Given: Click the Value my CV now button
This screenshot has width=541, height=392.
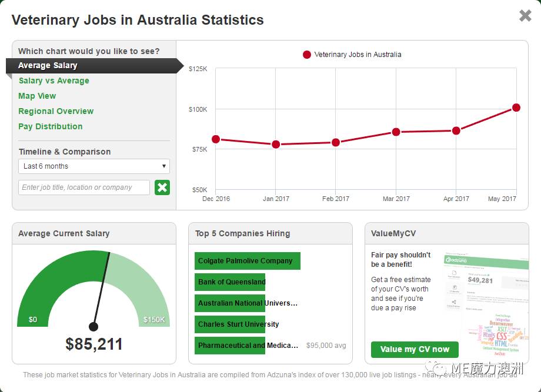Looking at the screenshot, I should click(415, 349).
